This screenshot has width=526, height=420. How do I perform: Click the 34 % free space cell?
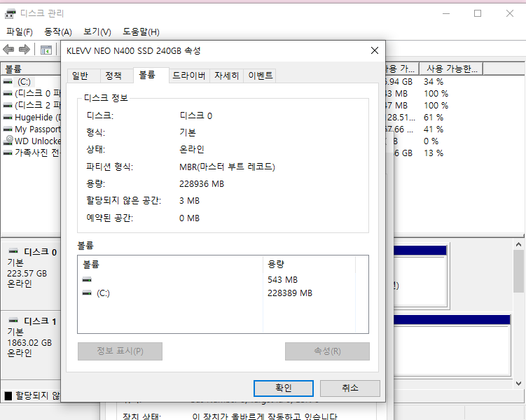[434, 82]
